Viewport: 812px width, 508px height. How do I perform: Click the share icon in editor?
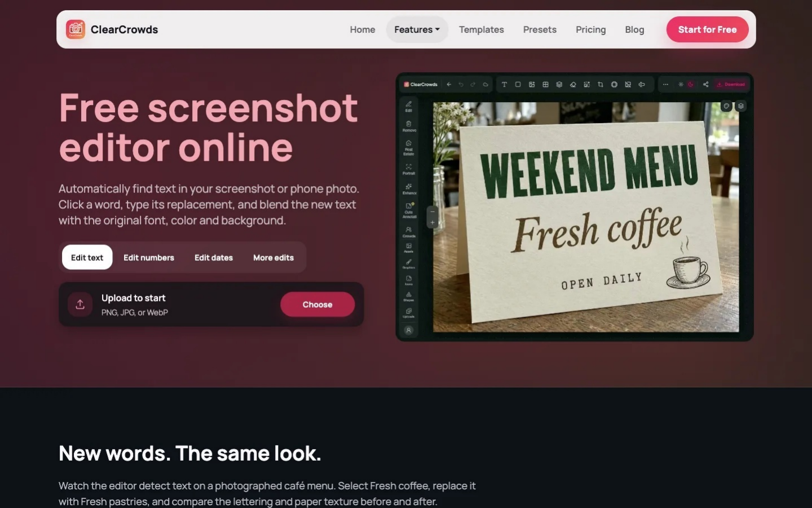click(x=705, y=85)
